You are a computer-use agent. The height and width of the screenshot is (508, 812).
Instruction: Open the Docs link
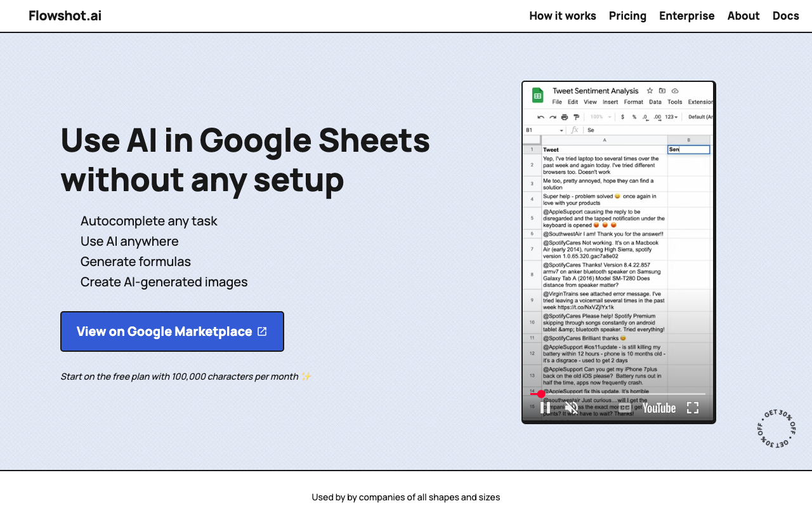coord(785,16)
